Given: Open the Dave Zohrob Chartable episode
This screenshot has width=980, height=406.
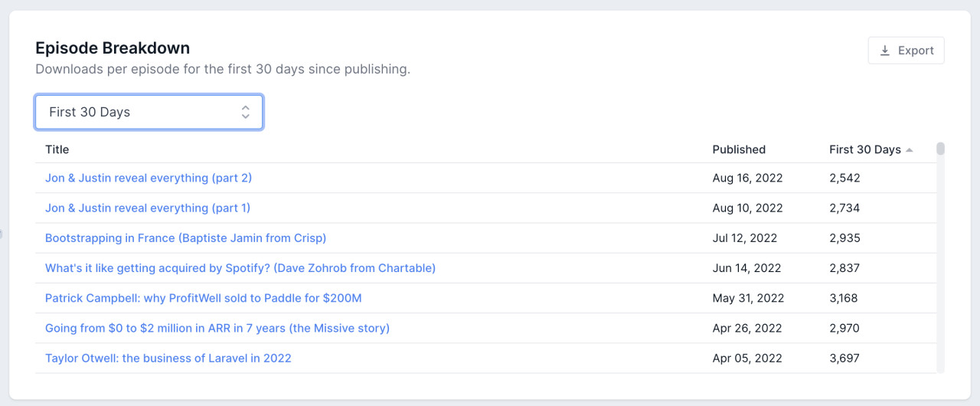Looking at the screenshot, I should (x=240, y=268).
